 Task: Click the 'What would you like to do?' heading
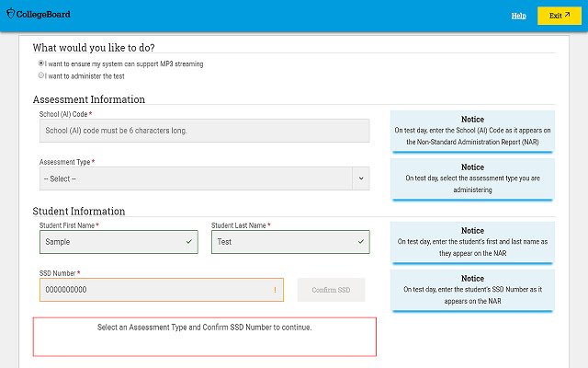tap(94, 48)
